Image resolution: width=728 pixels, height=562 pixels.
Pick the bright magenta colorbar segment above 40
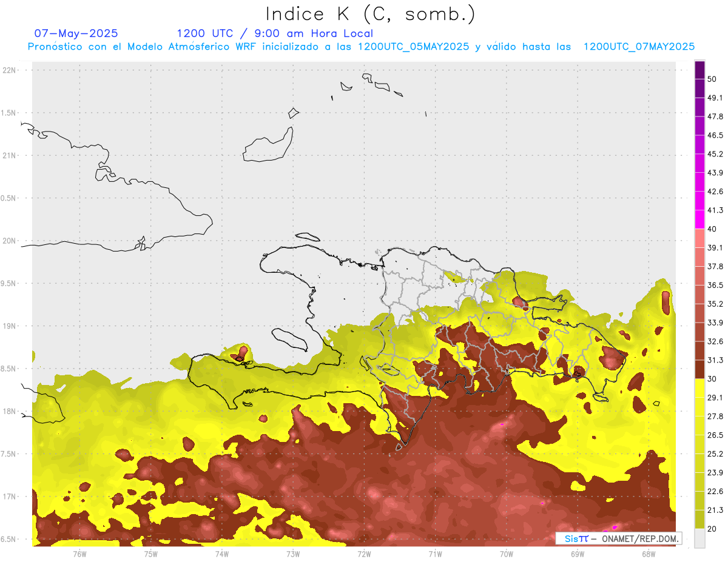[x=699, y=219]
